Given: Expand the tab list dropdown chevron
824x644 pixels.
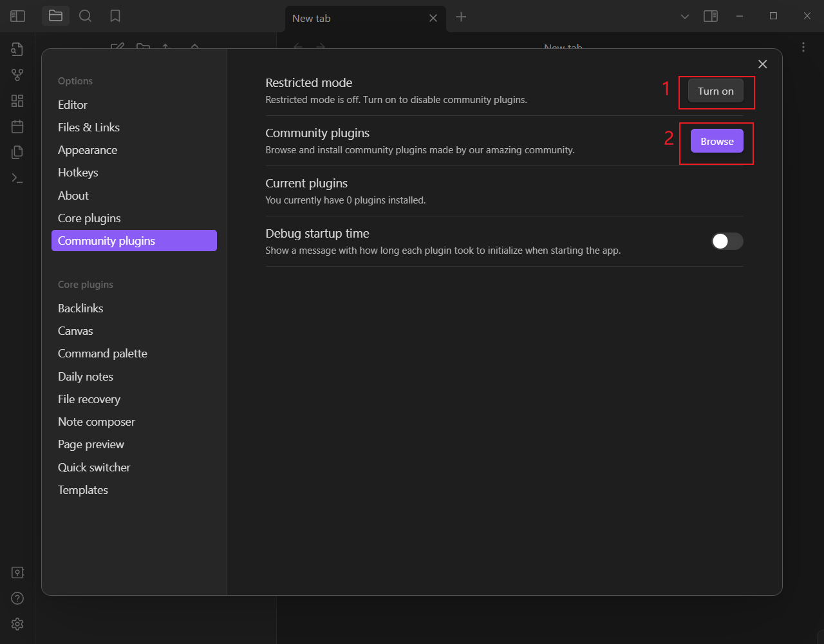Looking at the screenshot, I should pyautogui.click(x=685, y=16).
